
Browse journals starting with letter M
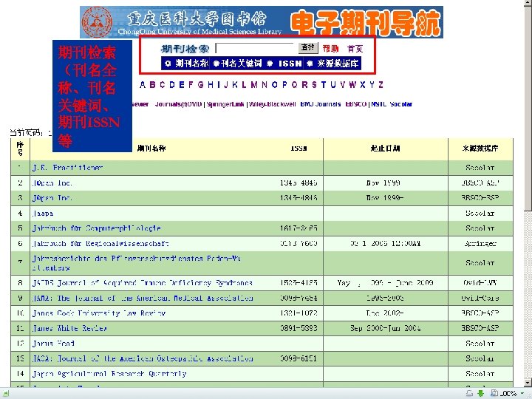click(x=253, y=85)
